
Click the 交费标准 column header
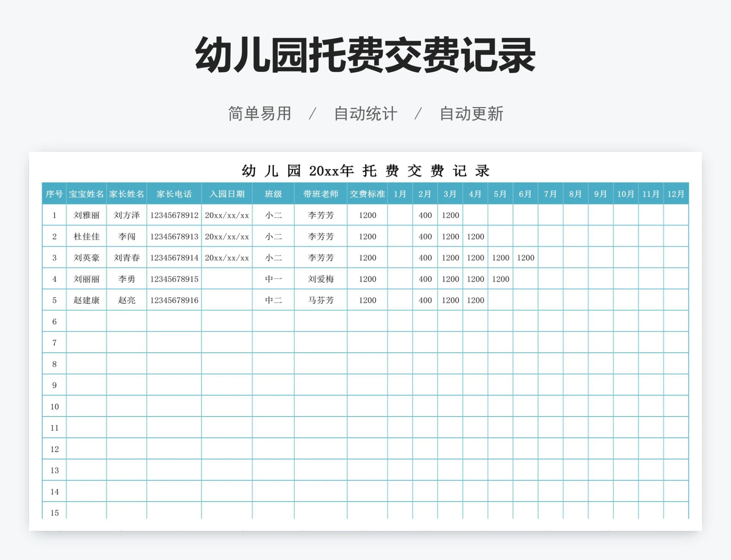pos(367,194)
